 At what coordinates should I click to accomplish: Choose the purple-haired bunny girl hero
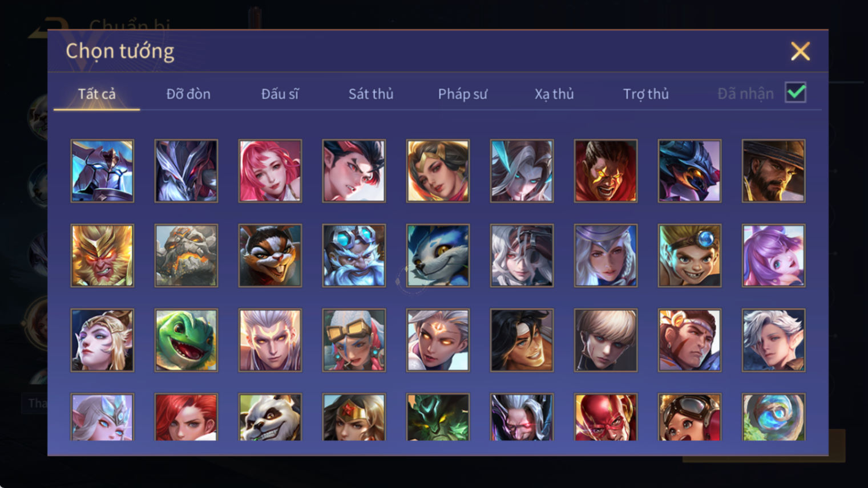pyautogui.click(x=773, y=255)
